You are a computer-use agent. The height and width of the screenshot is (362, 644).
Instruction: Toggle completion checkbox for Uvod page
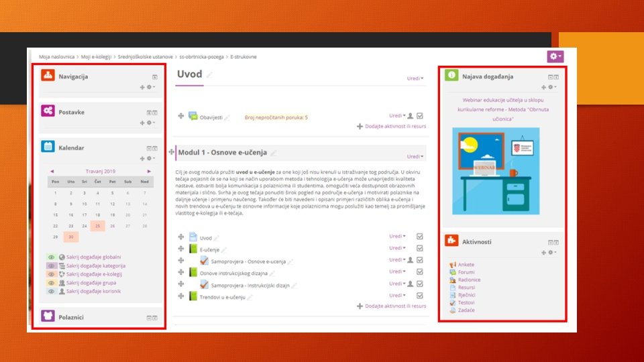420,237
